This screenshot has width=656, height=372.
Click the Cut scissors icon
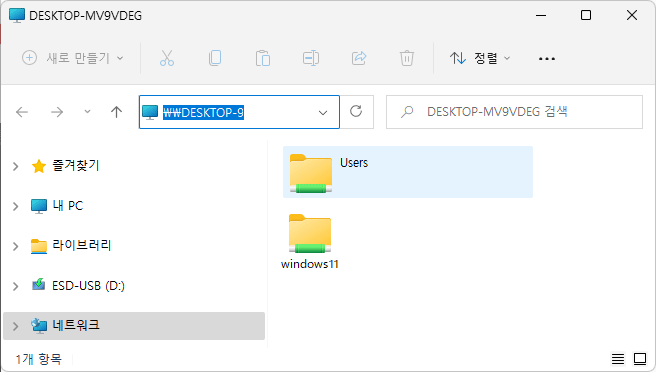167,58
